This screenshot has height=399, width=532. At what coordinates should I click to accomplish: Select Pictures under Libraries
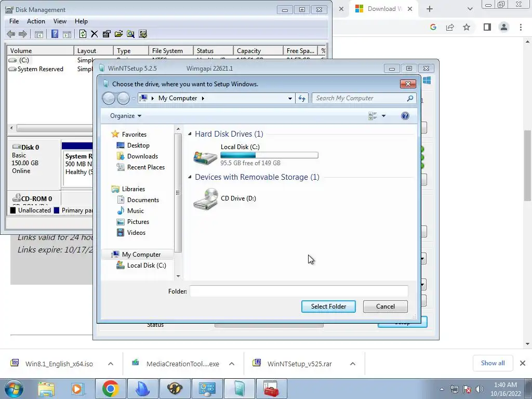pos(138,222)
